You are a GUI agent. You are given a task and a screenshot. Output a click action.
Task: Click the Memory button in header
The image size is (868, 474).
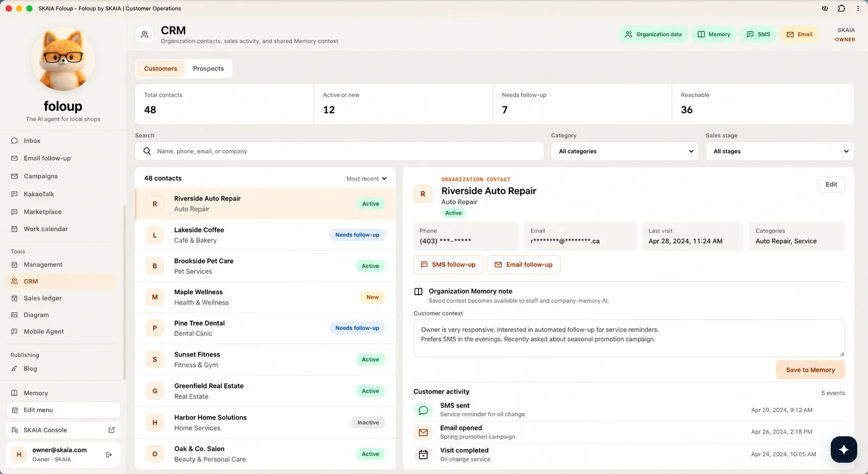pyautogui.click(x=714, y=34)
